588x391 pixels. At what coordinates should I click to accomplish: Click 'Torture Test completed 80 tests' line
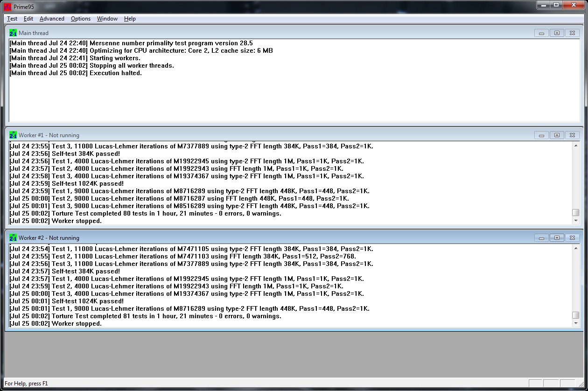(x=145, y=213)
